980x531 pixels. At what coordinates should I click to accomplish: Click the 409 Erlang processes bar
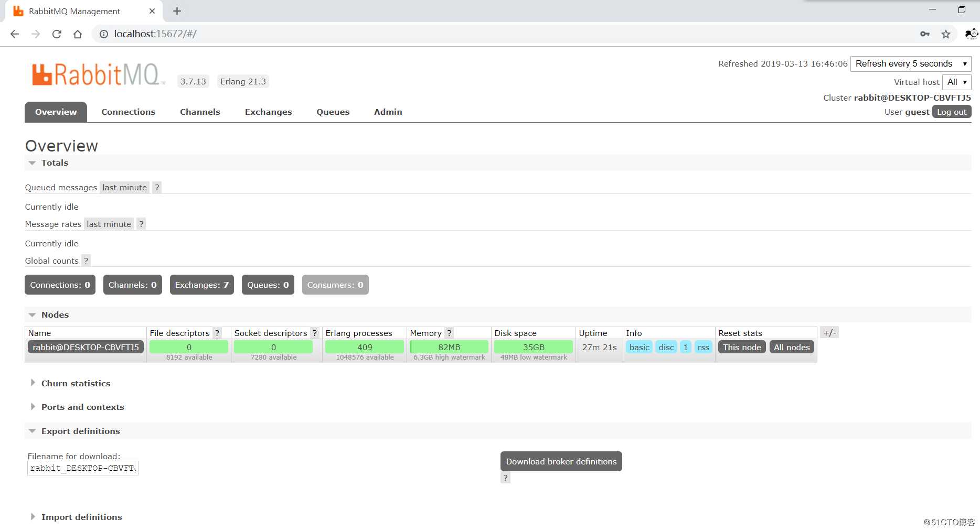pyautogui.click(x=365, y=347)
